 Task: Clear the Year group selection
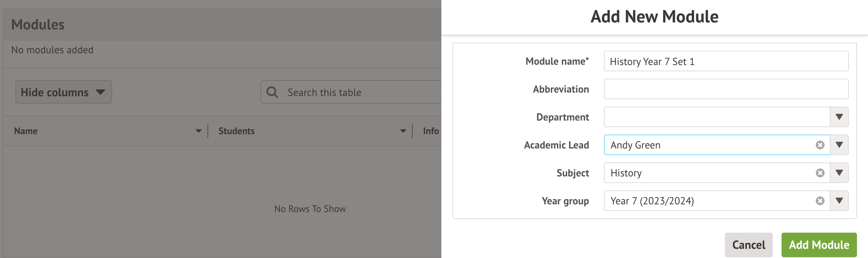pyautogui.click(x=820, y=201)
